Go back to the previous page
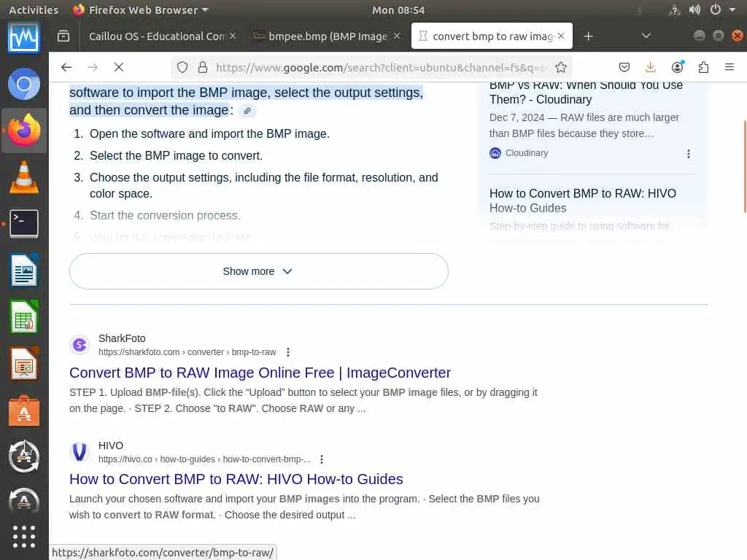Viewport: 747px width, 560px height. point(66,67)
